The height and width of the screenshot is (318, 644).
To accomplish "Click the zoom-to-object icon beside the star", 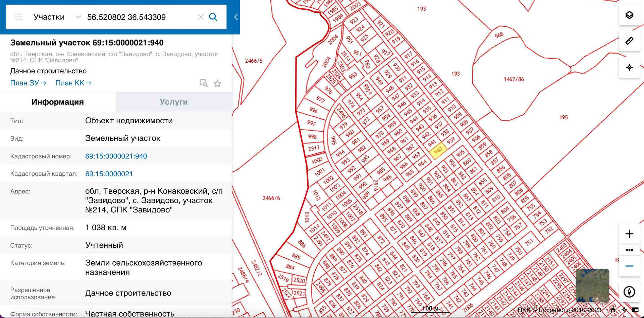I will click(203, 83).
